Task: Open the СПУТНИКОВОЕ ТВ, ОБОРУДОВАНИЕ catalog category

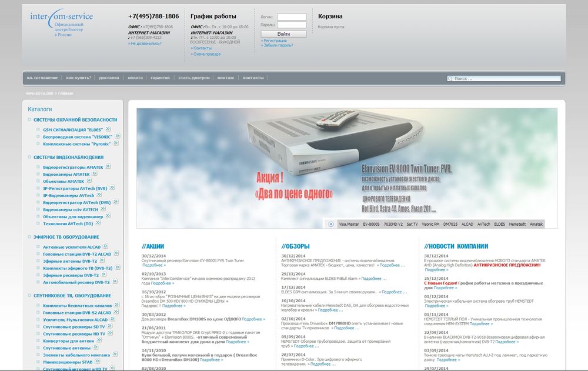Action: coord(72,296)
